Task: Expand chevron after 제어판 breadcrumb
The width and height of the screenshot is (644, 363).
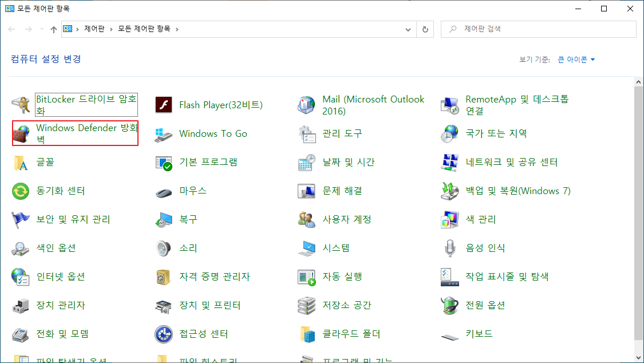Action: [x=111, y=29]
